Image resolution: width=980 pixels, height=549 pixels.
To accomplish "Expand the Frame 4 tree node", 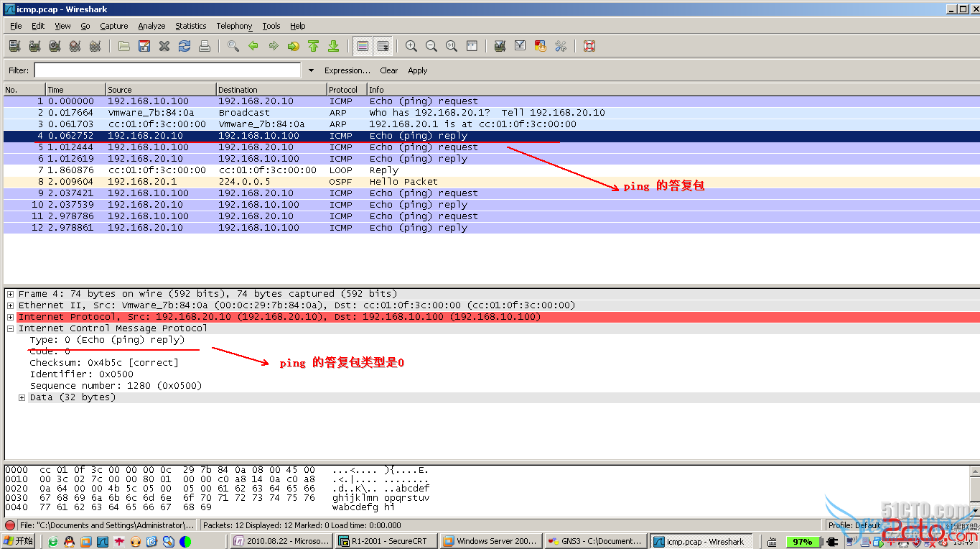I will [x=10, y=294].
